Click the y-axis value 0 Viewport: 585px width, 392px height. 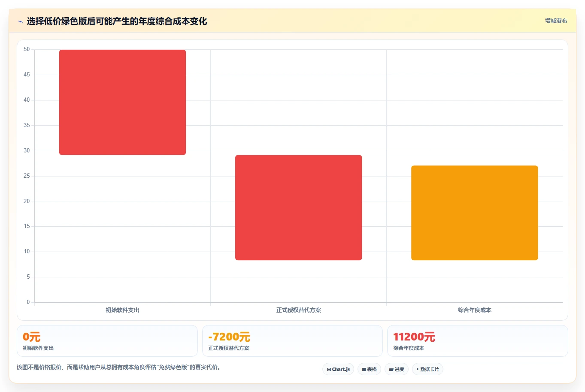coord(28,302)
